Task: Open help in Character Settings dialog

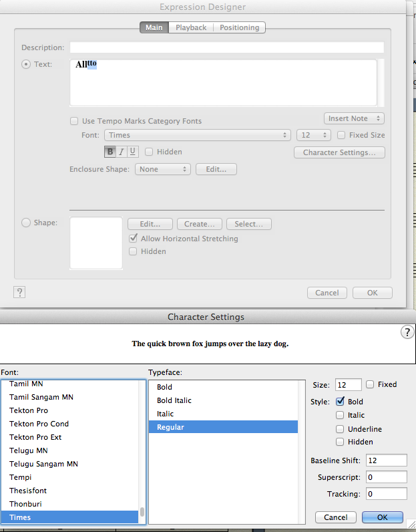Action: (x=407, y=333)
